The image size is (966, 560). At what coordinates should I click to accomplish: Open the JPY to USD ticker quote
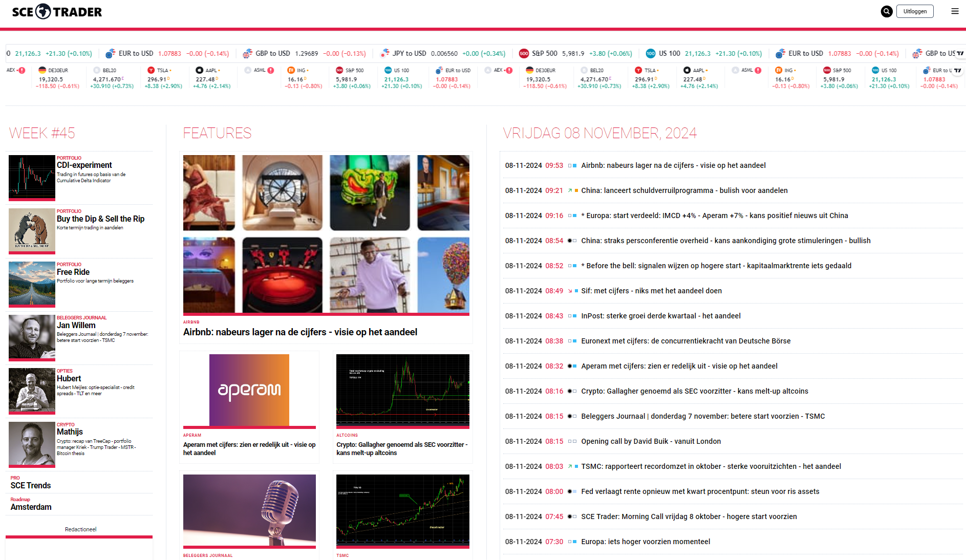(443, 53)
